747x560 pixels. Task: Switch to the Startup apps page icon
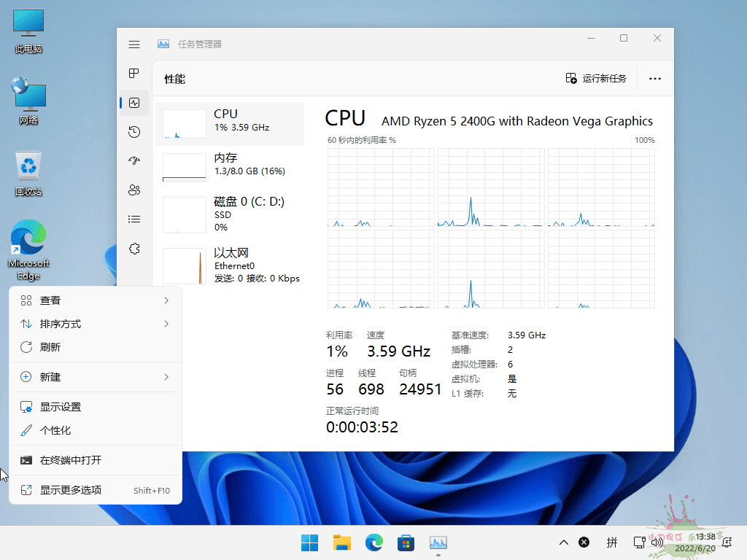pos(134,161)
